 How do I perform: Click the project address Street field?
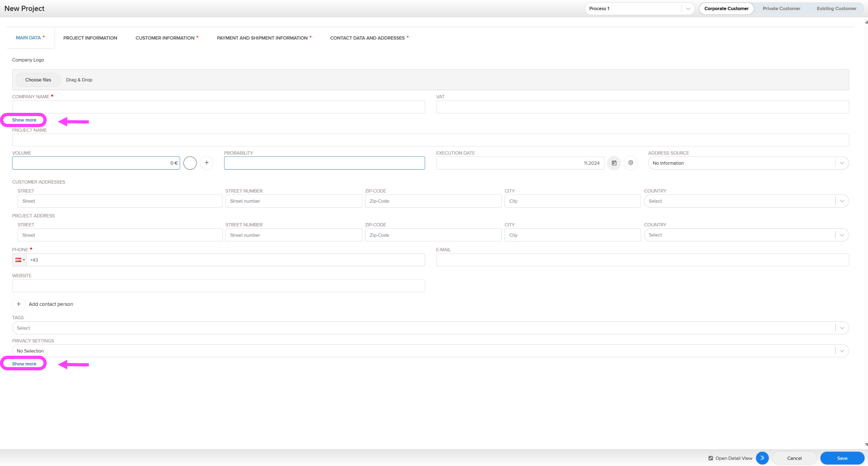pyautogui.click(x=120, y=235)
